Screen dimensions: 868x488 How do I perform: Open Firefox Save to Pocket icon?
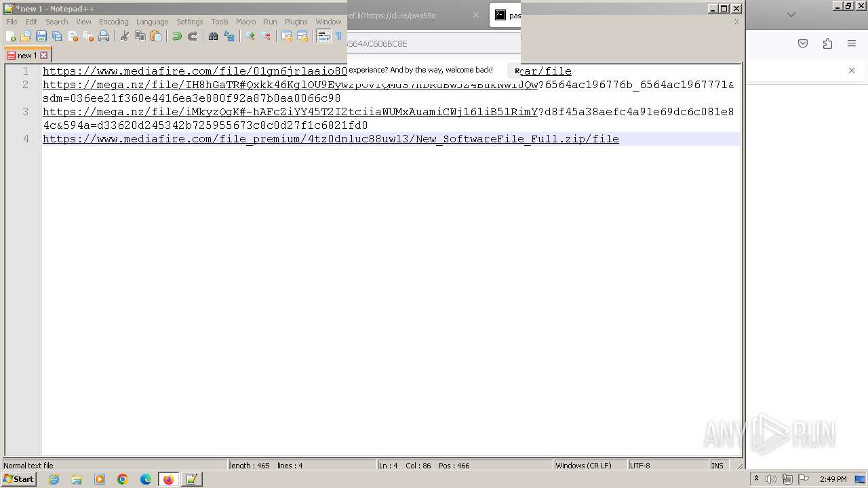(803, 43)
